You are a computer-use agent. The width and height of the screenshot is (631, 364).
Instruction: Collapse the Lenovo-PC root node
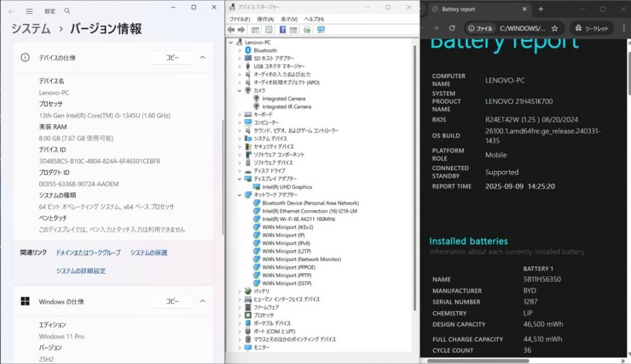tap(231, 42)
